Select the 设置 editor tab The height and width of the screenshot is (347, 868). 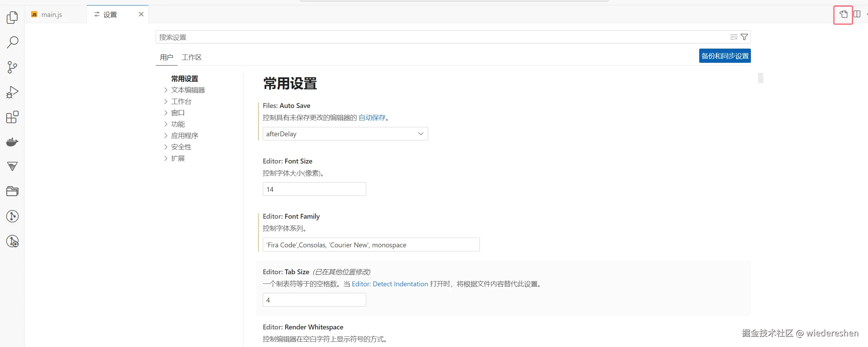coord(110,14)
